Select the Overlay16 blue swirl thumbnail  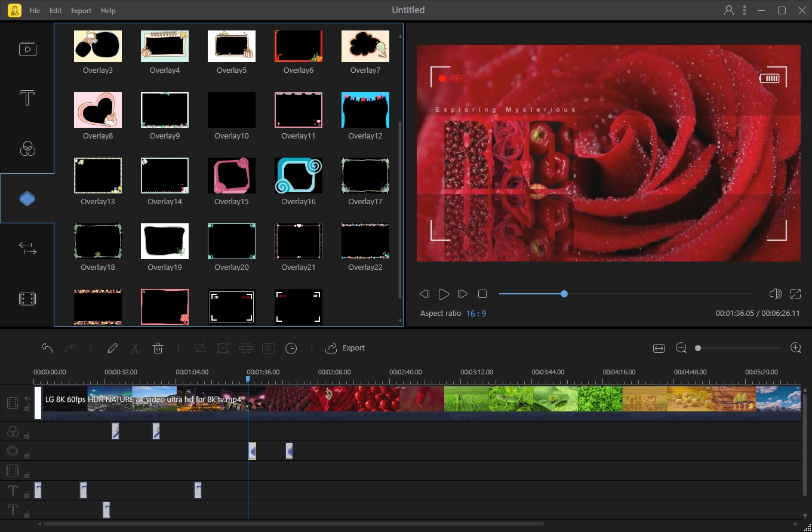pos(299,176)
